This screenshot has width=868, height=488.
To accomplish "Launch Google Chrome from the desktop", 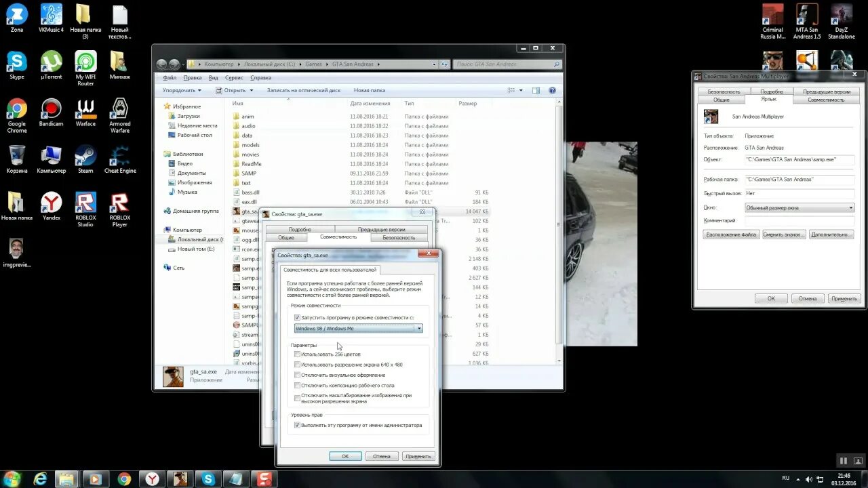I will (17, 115).
